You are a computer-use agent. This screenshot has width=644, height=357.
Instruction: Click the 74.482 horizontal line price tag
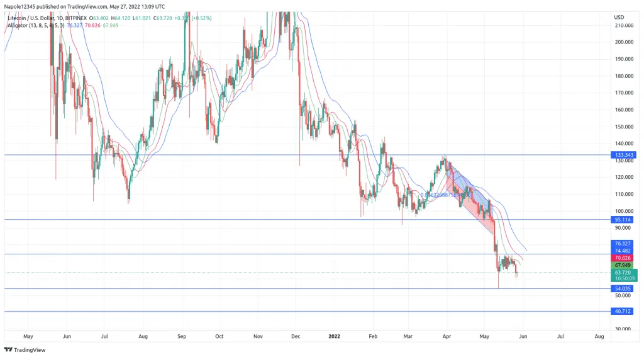pyautogui.click(x=623, y=251)
